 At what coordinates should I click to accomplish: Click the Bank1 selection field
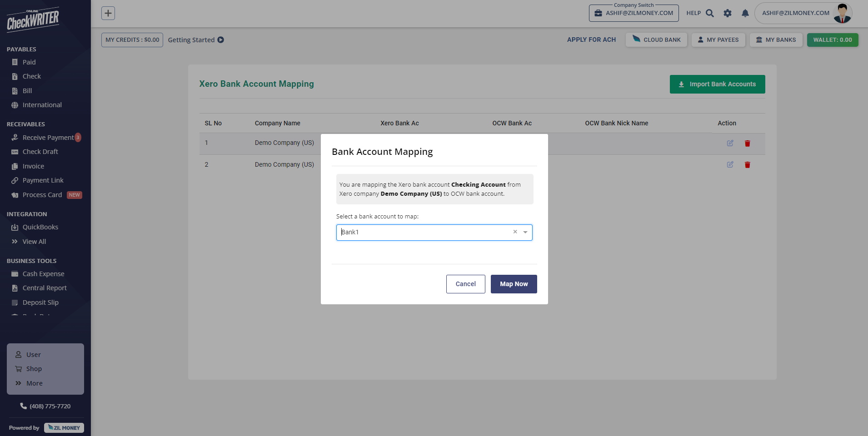tap(434, 233)
